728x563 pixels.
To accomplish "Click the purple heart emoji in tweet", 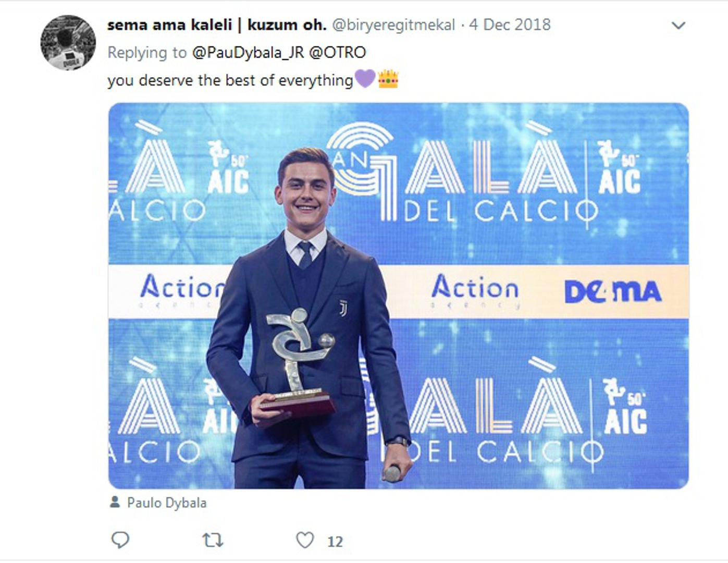I will pyautogui.click(x=365, y=79).
